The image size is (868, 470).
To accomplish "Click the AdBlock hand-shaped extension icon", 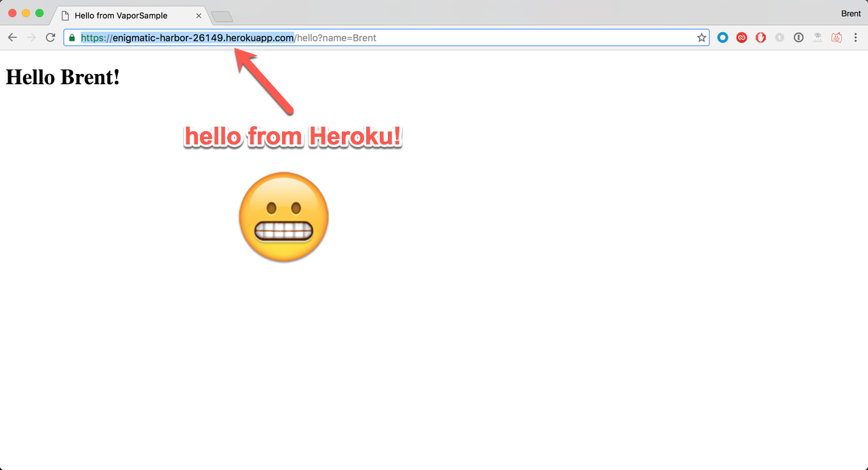I will (760, 37).
